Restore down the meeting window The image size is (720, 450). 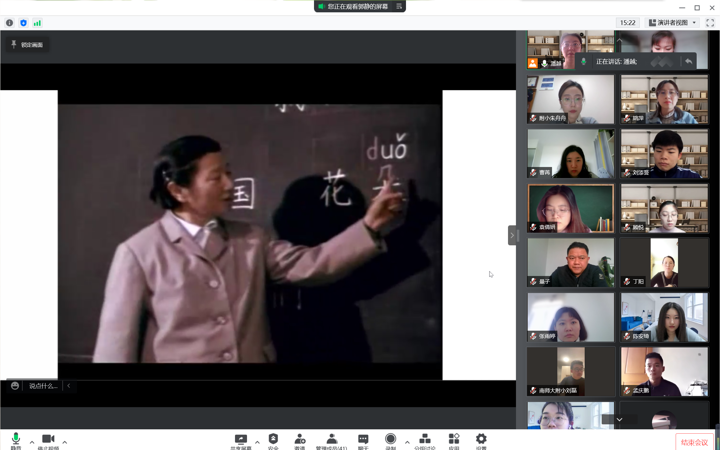(697, 7)
